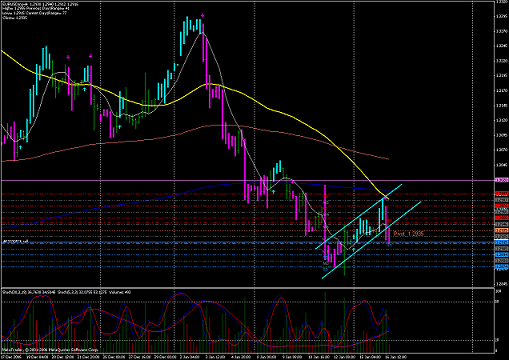Click the orange Pivot 1.2935 text label
509x360 pixels.
[x=408, y=234]
